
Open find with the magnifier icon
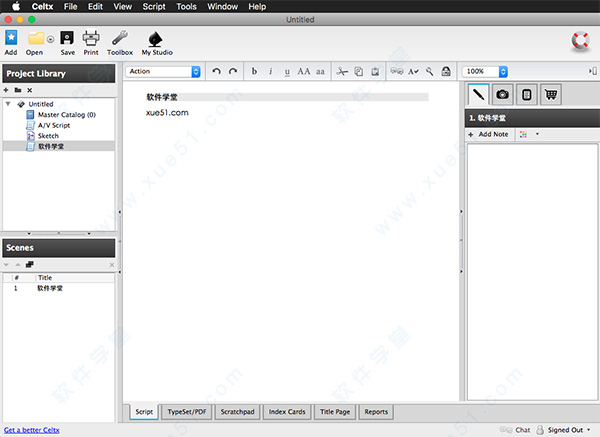[x=430, y=72]
